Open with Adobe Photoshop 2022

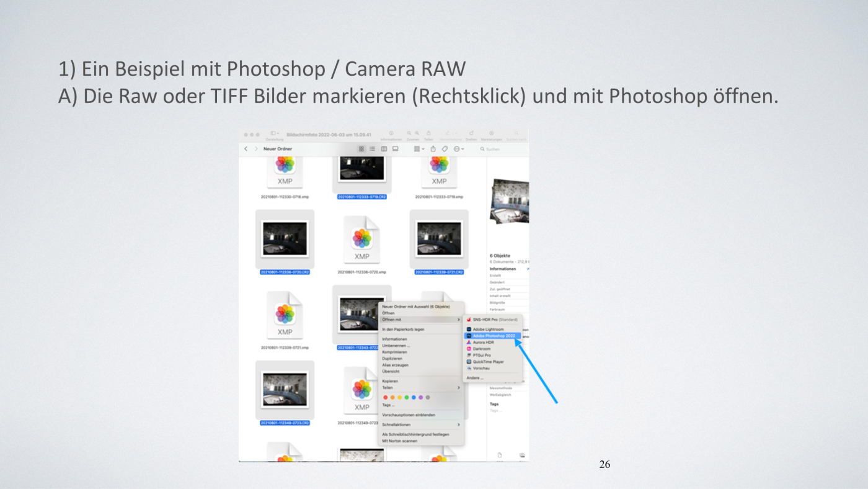pyautogui.click(x=494, y=336)
